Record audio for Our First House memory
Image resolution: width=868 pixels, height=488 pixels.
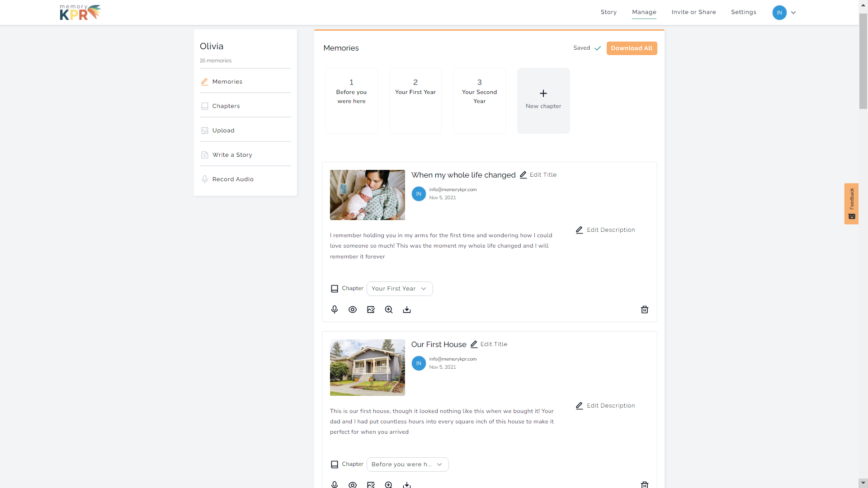click(335, 485)
